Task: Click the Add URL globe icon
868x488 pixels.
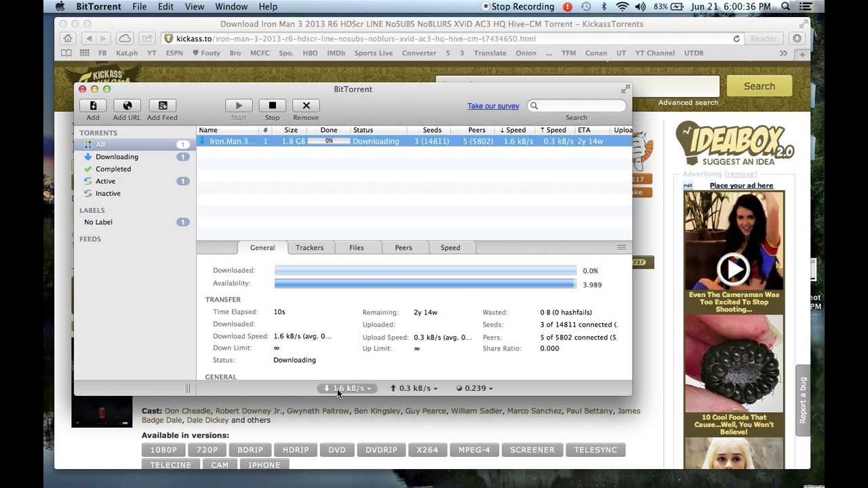Action: (127, 106)
